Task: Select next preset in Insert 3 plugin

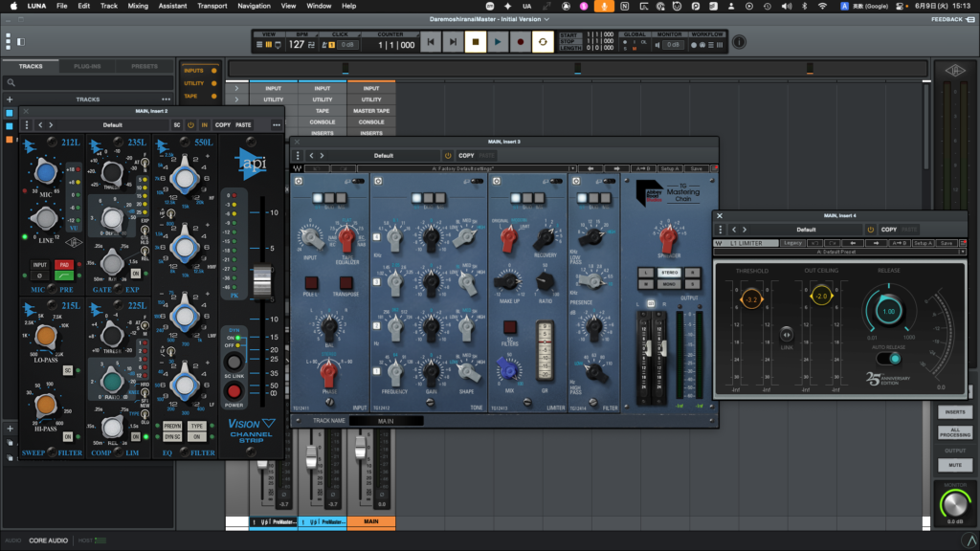Action: (x=322, y=156)
